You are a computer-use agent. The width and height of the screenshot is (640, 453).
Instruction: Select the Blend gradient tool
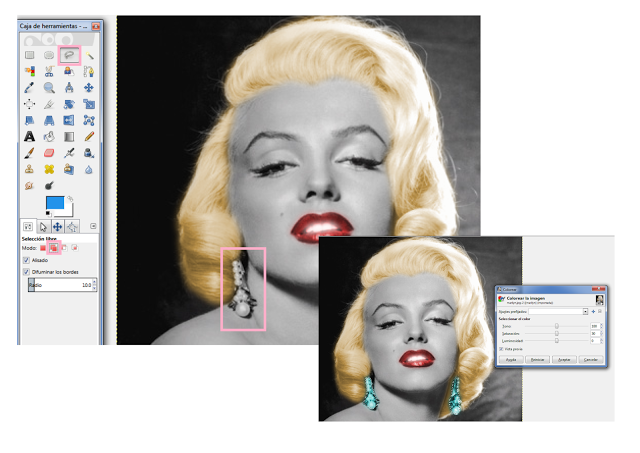69,136
